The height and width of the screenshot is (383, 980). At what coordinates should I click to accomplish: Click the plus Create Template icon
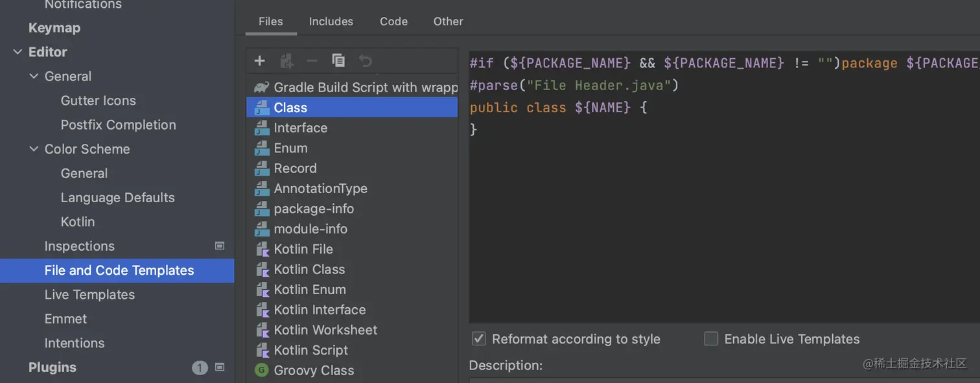coord(260,61)
